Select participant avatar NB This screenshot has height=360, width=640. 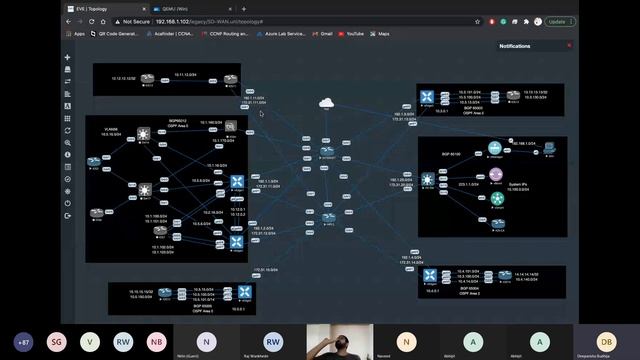coord(156,342)
